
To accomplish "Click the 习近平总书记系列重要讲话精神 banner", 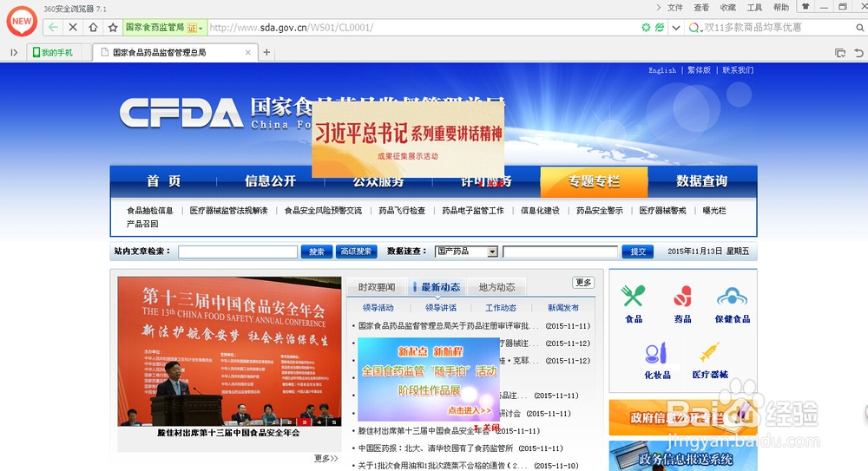I will (408, 139).
